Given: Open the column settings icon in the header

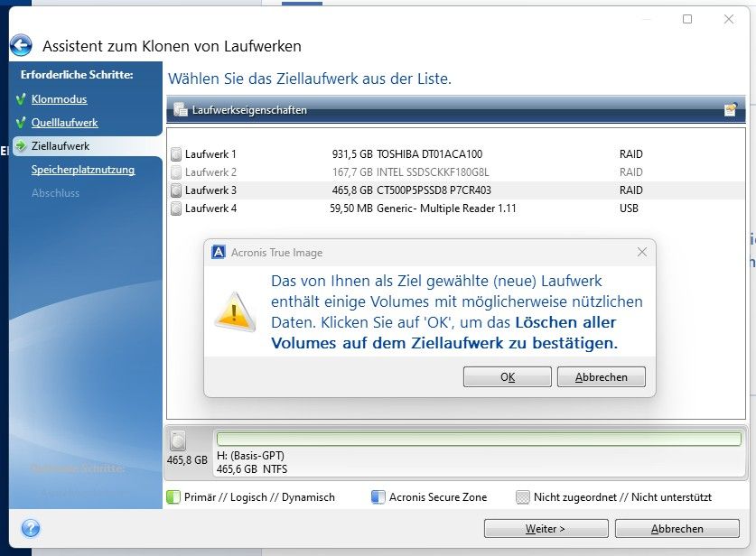Looking at the screenshot, I should click(x=731, y=110).
